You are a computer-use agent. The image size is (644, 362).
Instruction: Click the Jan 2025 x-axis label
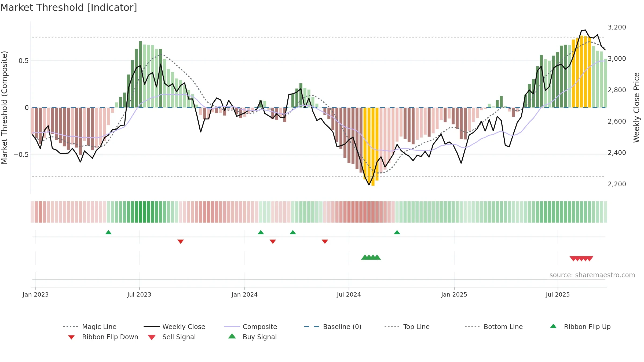pos(454,295)
